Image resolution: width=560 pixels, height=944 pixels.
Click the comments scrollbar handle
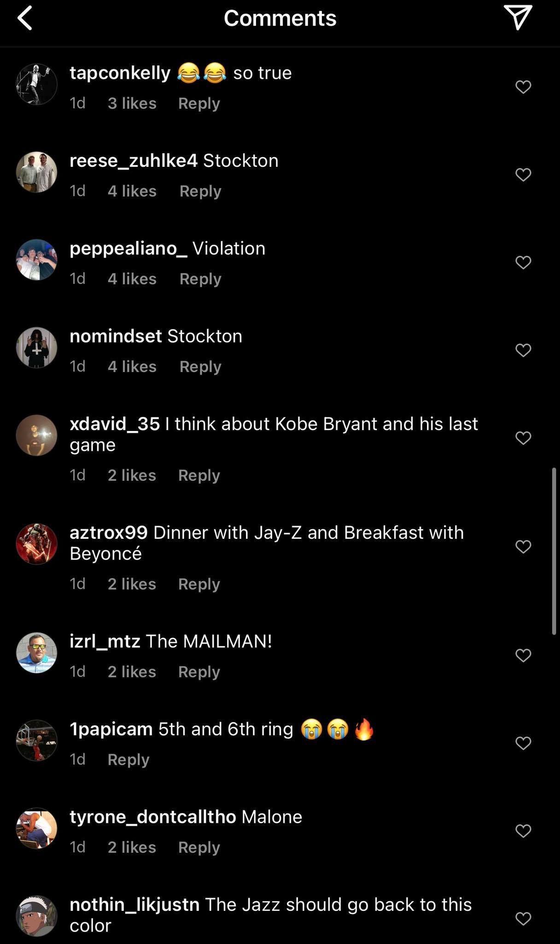tap(553, 551)
